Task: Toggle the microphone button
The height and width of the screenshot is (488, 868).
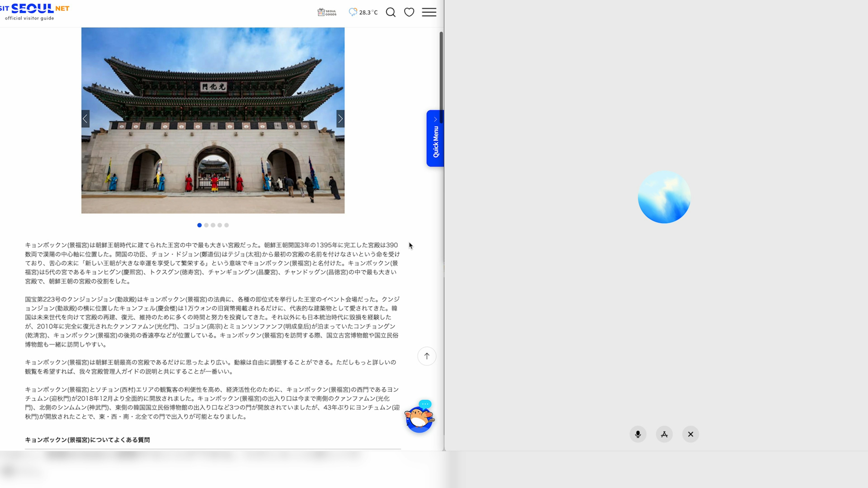Action: 637,434
